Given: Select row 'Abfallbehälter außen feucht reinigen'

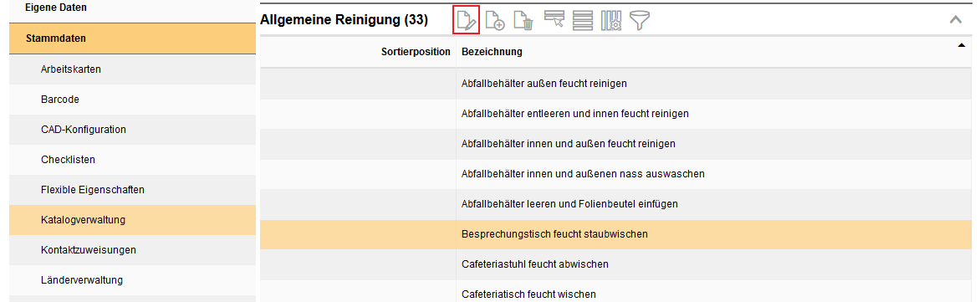Looking at the screenshot, I should [615, 83].
